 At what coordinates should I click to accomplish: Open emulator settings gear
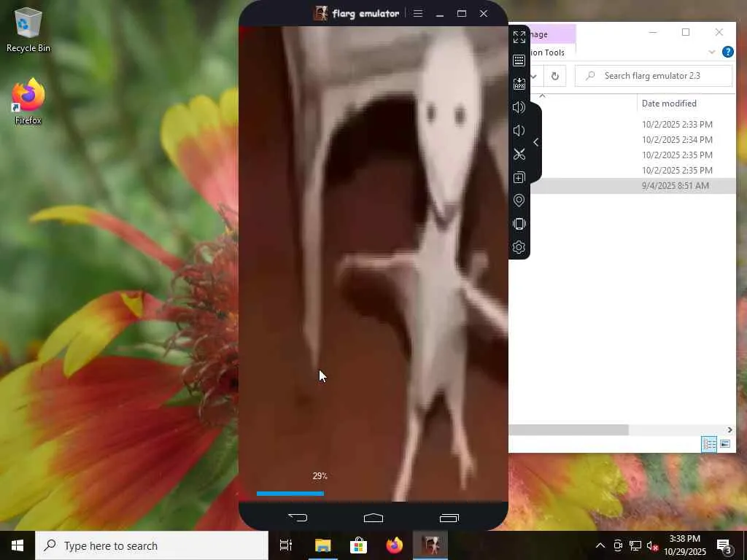point(519,247)
